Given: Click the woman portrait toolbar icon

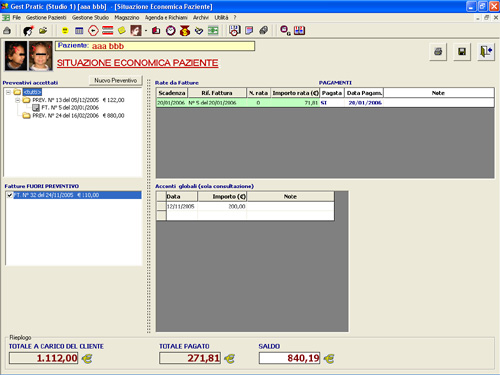Looking at the screenshot, I should pyautogui.click(x=136, y=31).
